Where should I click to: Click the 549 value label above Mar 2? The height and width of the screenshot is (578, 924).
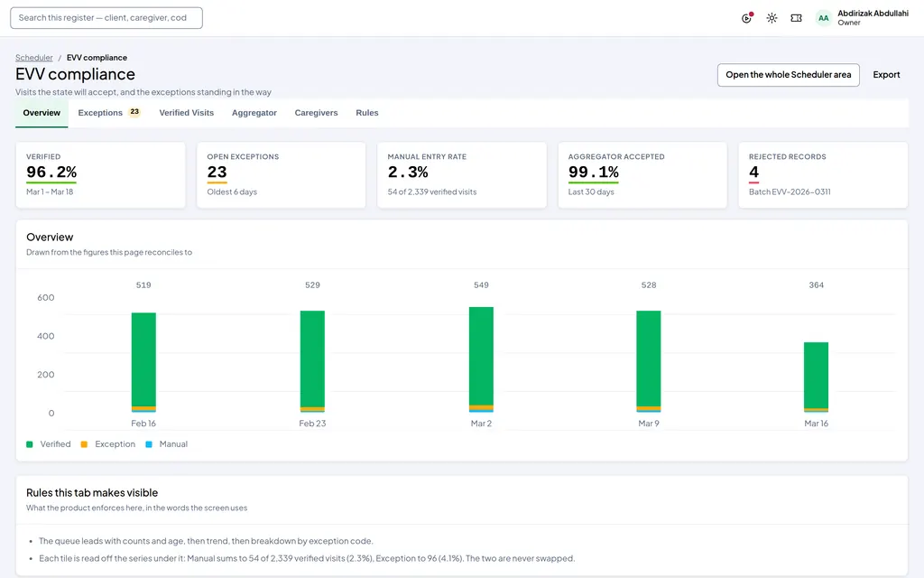pos(481,284)
